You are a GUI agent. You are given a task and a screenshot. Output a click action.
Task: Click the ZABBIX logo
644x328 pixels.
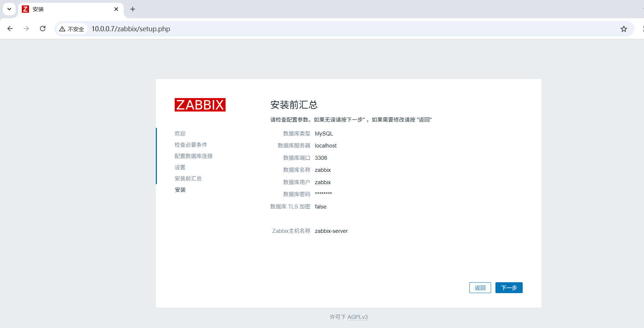[x=200, y=105]
